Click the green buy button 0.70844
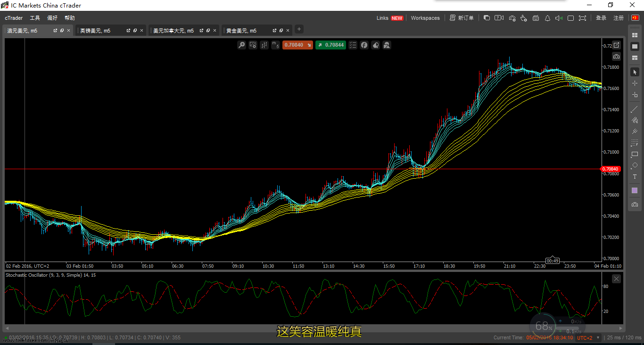Viewport: 644px width, 345px height. point(330,45)
